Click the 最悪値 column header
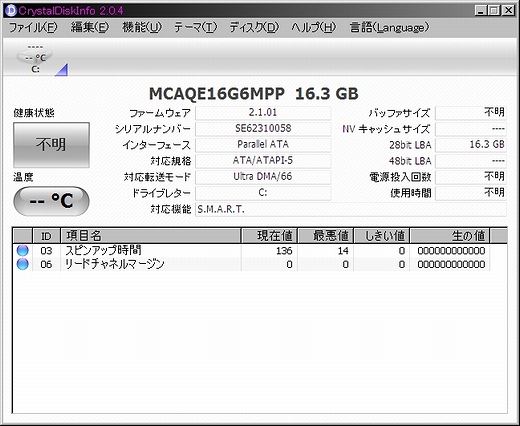The width and height of the screenshot is (520, 426). point(326,236)
